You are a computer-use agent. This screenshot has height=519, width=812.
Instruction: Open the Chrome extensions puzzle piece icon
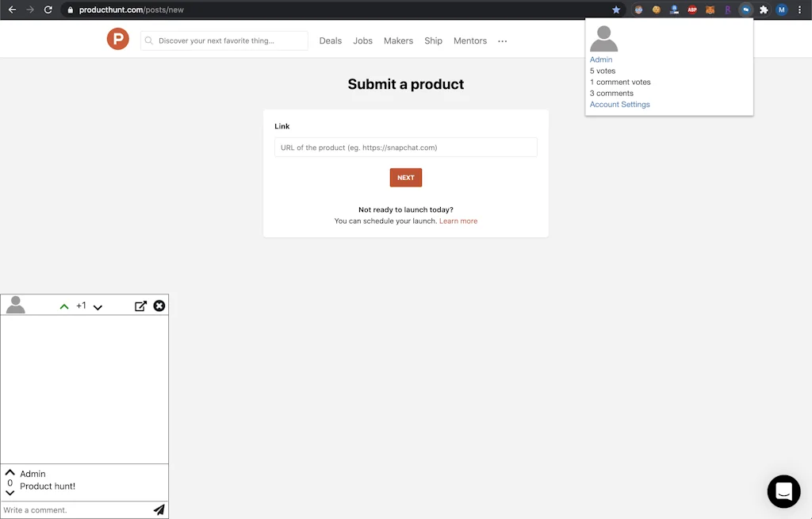click(x=763, y=10)
